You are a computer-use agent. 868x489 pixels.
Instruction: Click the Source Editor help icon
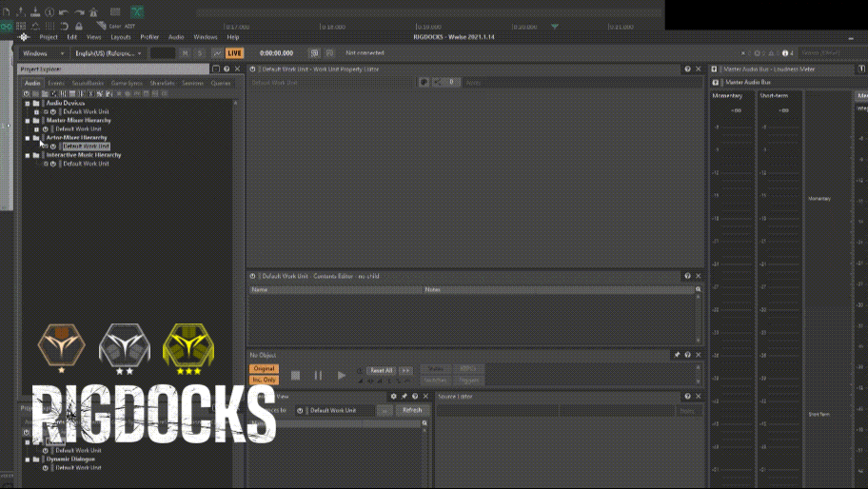pos(687,396)
